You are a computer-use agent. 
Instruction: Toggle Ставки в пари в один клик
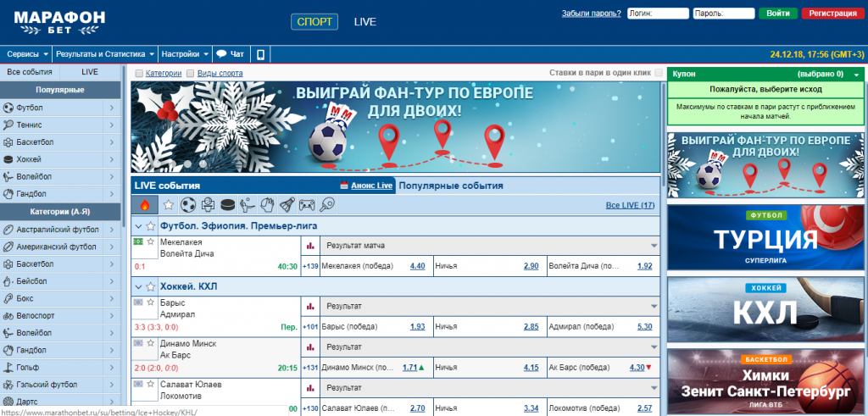(658, 73)
